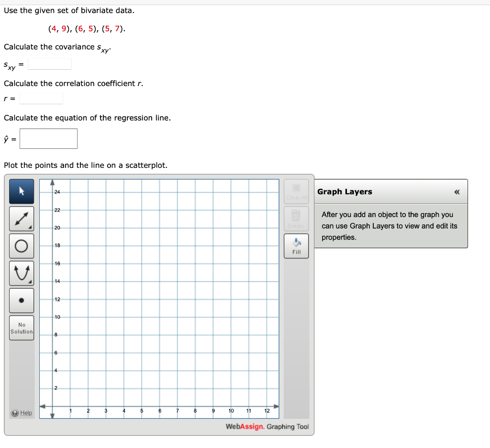Image resolution: width=490 pixels, height=448 pixels.
Task: Click the y-axis label 10
Action: (x=57, y=317)
